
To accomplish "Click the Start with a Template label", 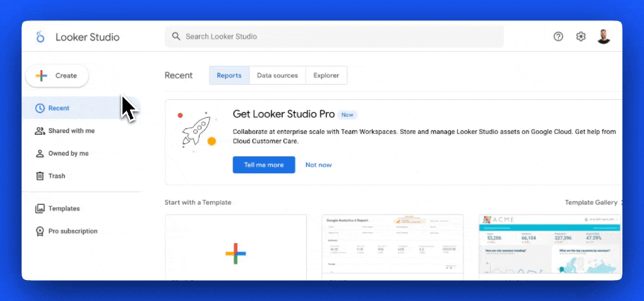I will click(198, 202).
